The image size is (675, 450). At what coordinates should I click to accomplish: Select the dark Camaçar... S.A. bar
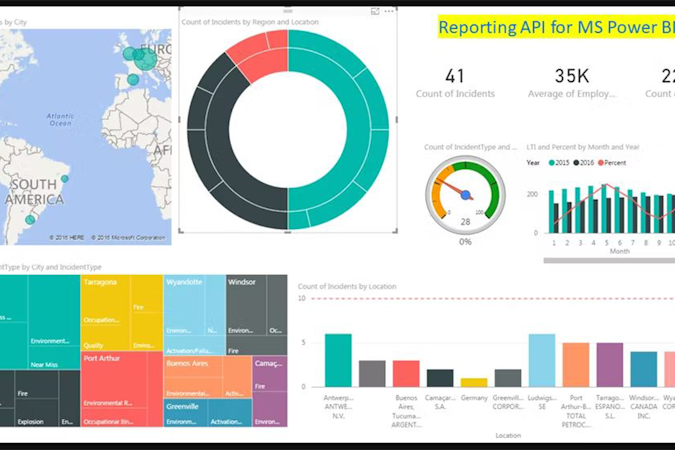tap(440, 378)
